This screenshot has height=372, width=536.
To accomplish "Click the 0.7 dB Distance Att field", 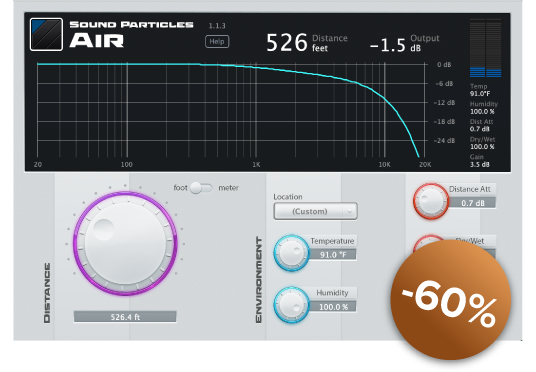I will click(x=472, y=203).
